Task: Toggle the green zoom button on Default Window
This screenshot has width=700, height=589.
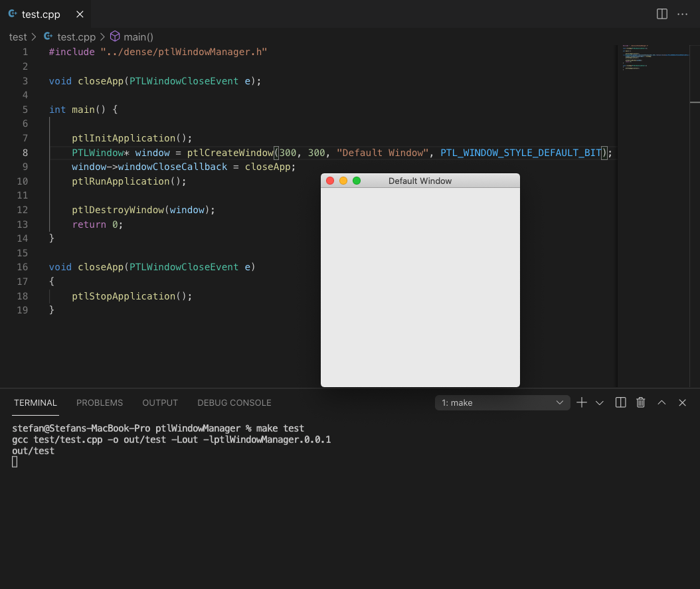Action: click(357, 180)
